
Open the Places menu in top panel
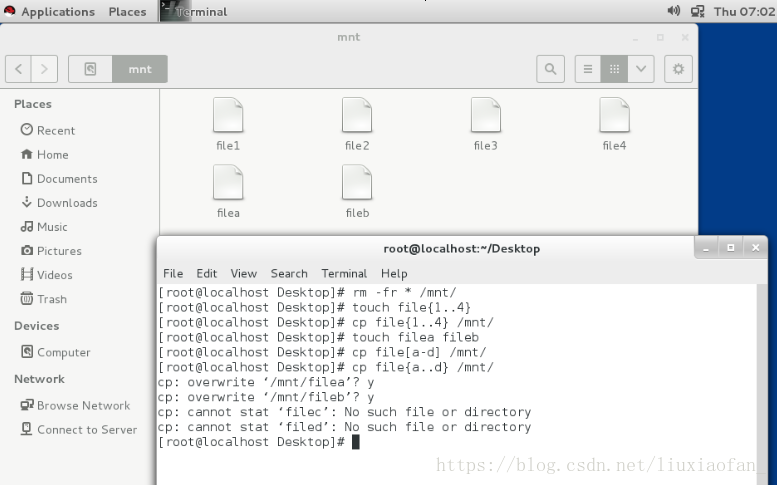(127, 11)
